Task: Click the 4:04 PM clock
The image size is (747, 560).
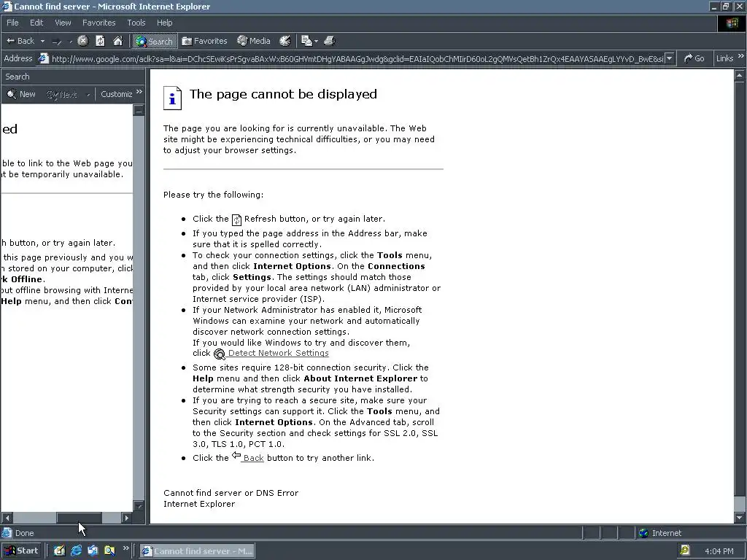Action: click(x=719, y=551)
